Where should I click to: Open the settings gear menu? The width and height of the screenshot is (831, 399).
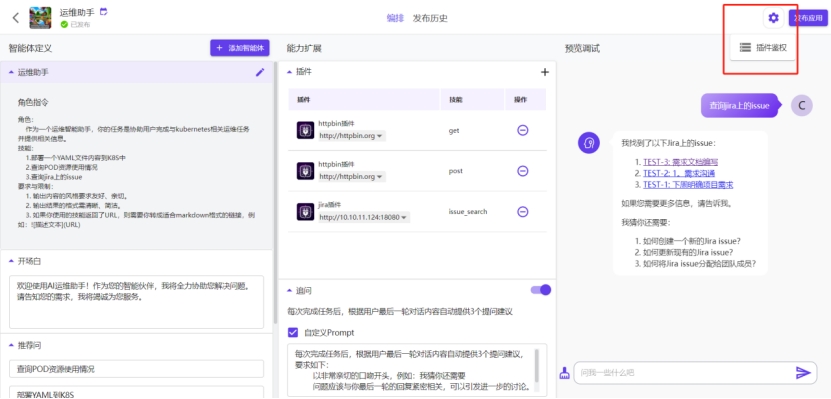[x=773, y=18]
